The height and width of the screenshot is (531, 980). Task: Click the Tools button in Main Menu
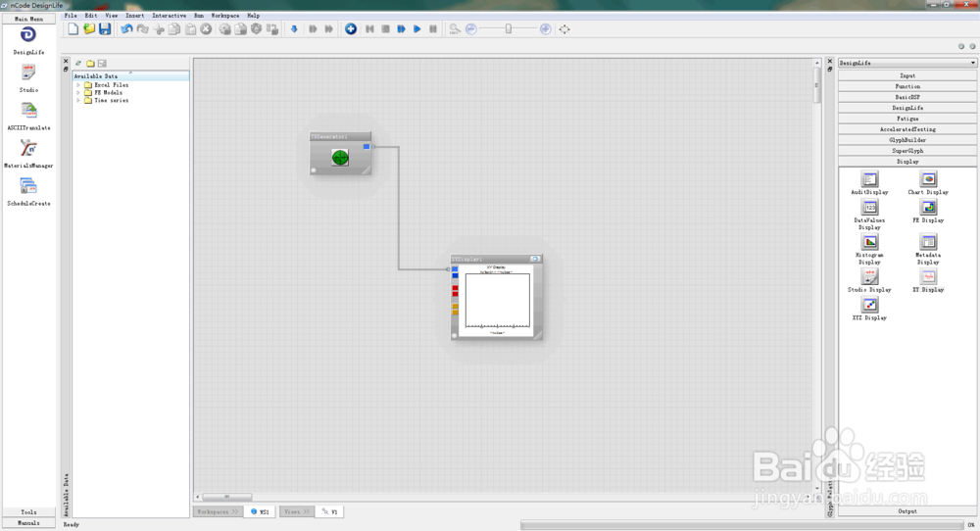tap(28, 512)
